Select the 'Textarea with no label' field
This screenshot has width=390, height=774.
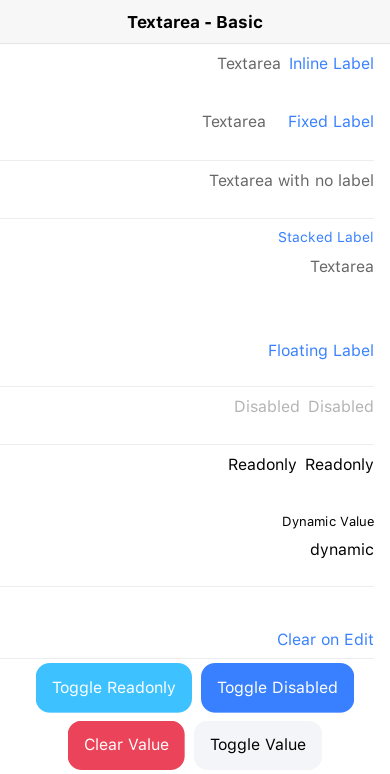pos(187,190)
